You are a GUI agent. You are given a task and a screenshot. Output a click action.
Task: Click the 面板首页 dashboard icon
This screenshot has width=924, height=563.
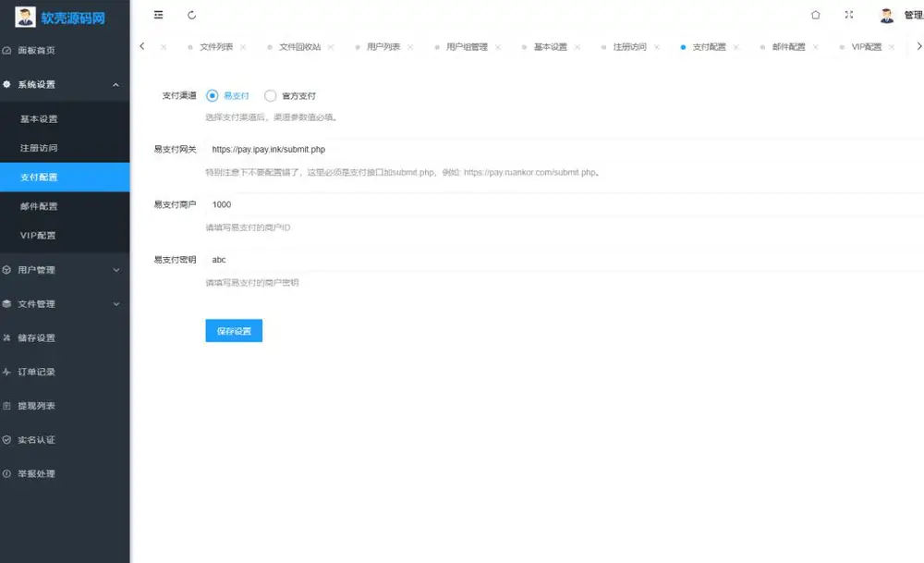click(x=6, y=51)
